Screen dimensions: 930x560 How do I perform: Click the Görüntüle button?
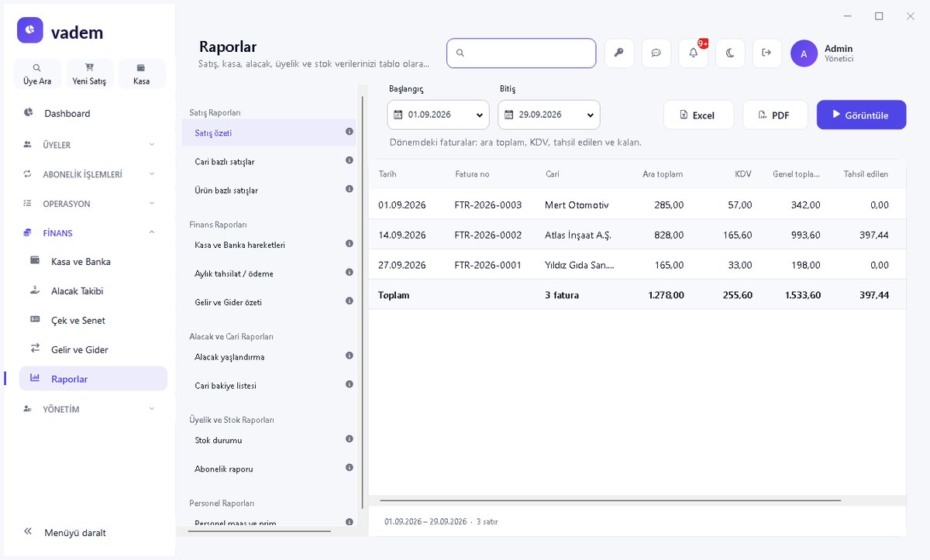pos(861,115)
